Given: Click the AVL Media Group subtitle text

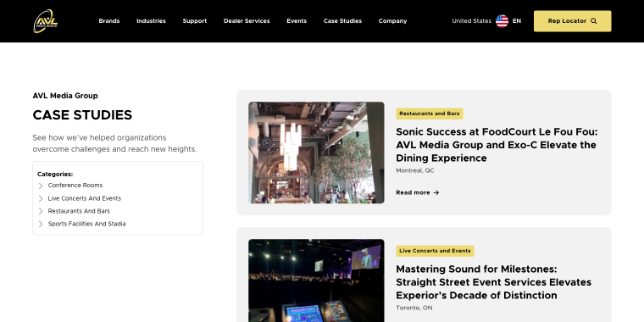Looking at the screenshot, I should [x=65, y=96].
